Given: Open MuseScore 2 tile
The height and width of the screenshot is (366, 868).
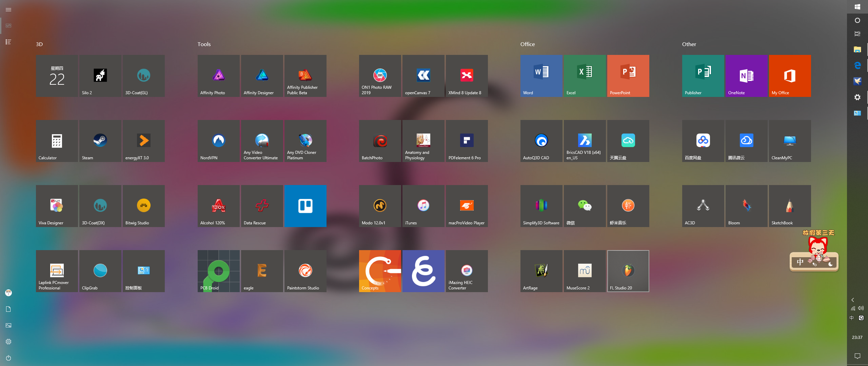Looking at the screenshot, I should 585,271.
